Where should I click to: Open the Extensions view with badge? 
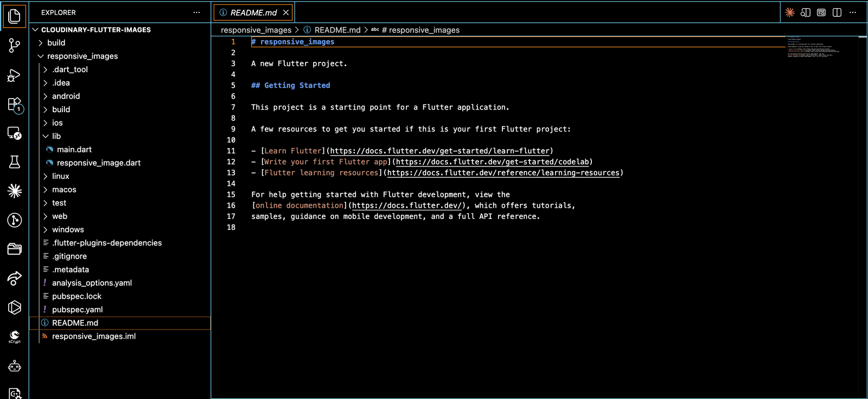point(15,105)
